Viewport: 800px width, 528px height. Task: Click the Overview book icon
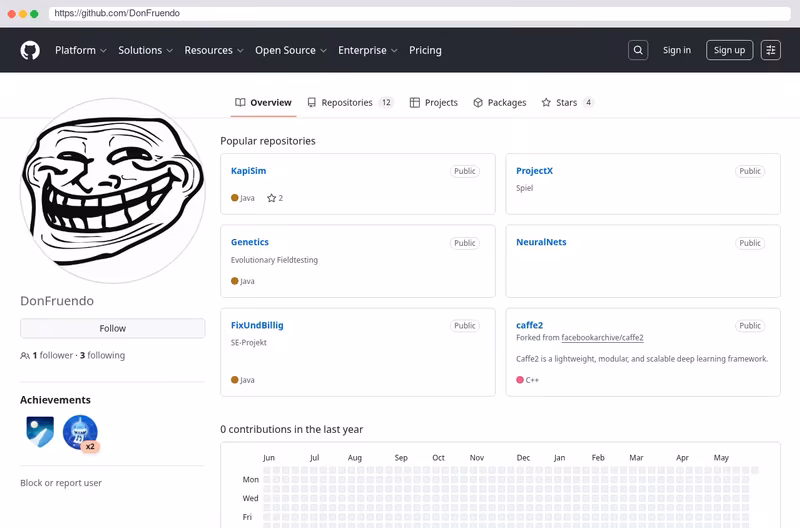click(x=240, y=103)
